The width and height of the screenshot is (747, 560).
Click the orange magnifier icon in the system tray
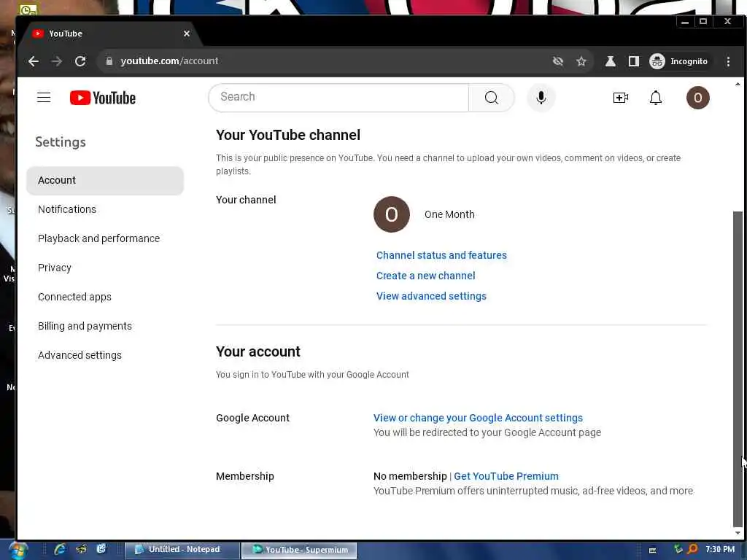click(x=692, y=549)
